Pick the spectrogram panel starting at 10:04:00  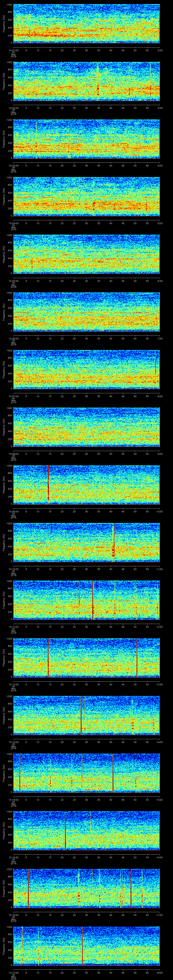[87, 197]
